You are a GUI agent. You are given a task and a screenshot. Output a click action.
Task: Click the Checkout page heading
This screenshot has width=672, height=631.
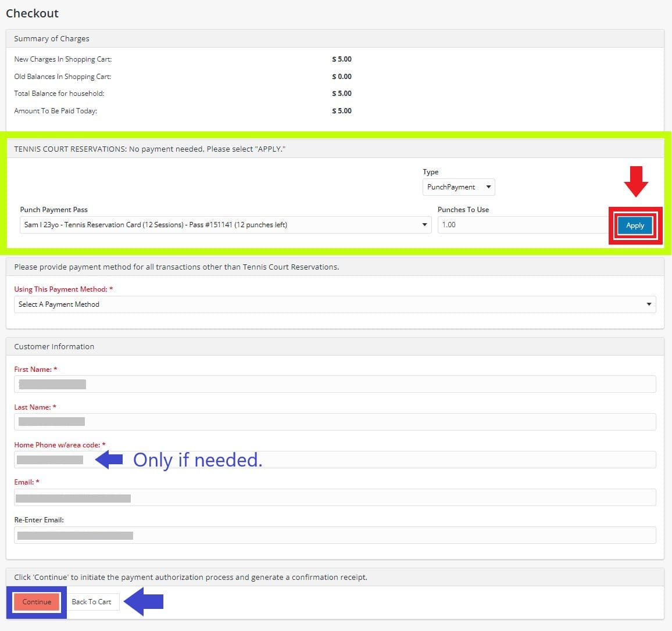(33, 13)
